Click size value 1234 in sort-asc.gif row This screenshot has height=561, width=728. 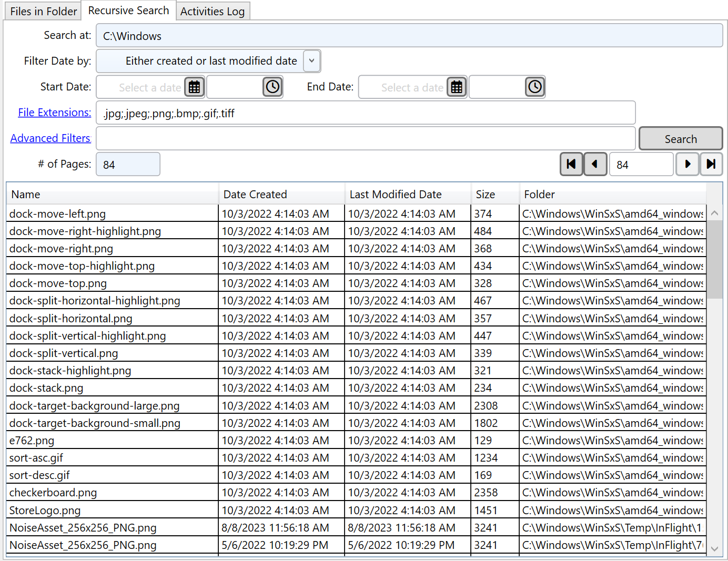pos(486,457)
